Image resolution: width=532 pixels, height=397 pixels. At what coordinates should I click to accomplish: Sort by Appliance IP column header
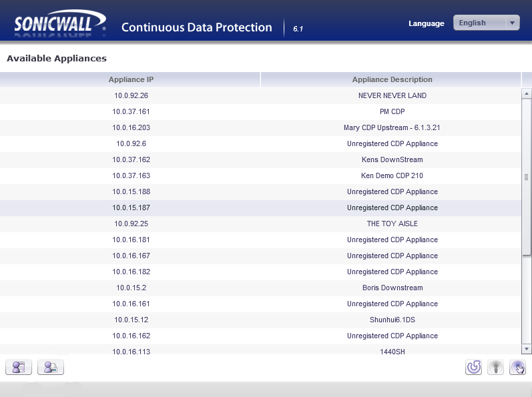coord(131,79)
